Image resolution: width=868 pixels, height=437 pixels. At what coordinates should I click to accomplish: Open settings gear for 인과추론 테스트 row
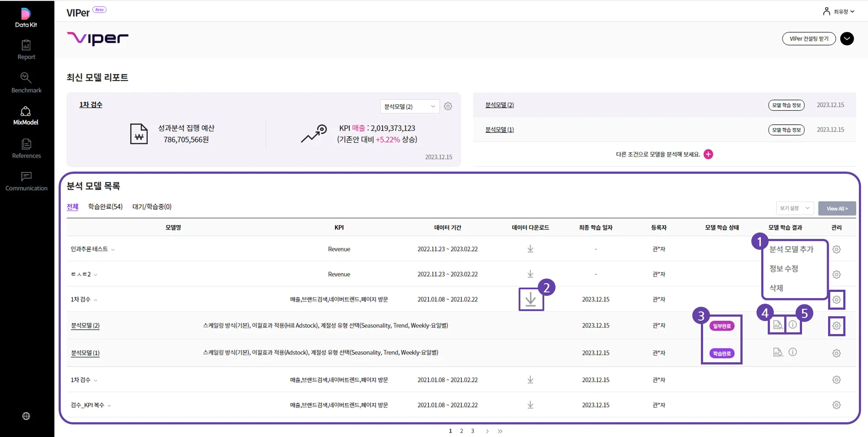pos(836,249)
